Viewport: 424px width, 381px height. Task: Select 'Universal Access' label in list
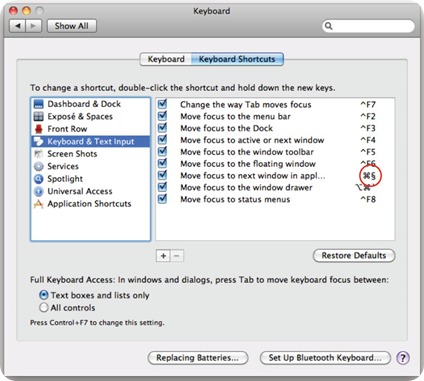click(x=80, y=191)
